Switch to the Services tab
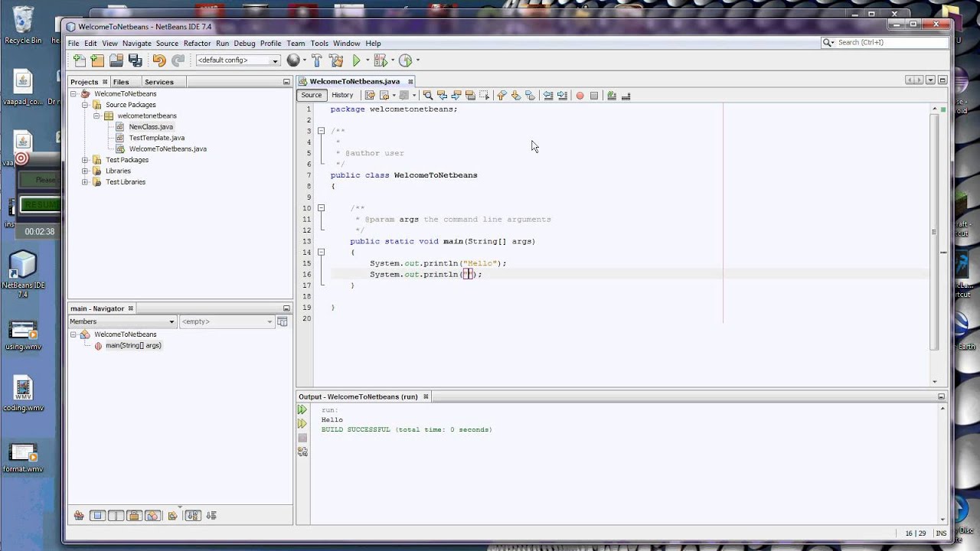The height and width of the screenshot is (551, 980). point(159,82)
